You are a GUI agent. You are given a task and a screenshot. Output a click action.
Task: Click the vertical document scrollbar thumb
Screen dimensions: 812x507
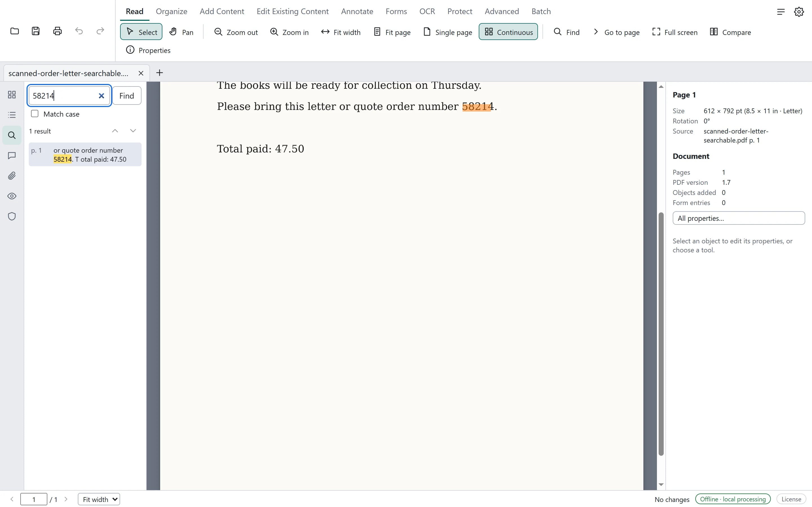point(661,334)
